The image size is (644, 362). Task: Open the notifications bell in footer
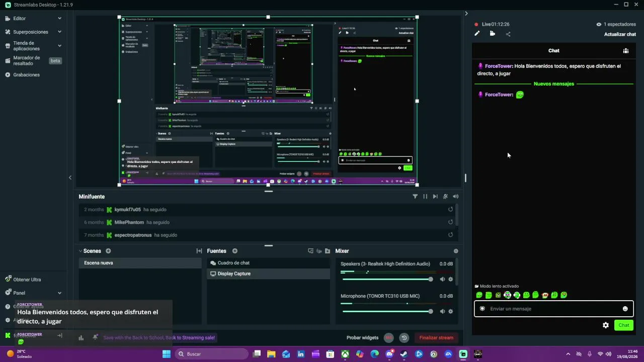(x=95, y=337)
